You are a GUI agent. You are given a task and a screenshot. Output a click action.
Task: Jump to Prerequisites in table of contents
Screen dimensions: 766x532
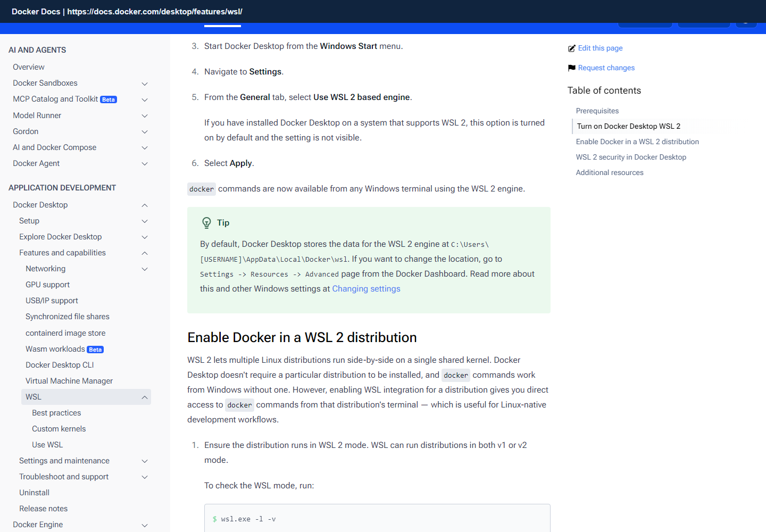(597, 111)
